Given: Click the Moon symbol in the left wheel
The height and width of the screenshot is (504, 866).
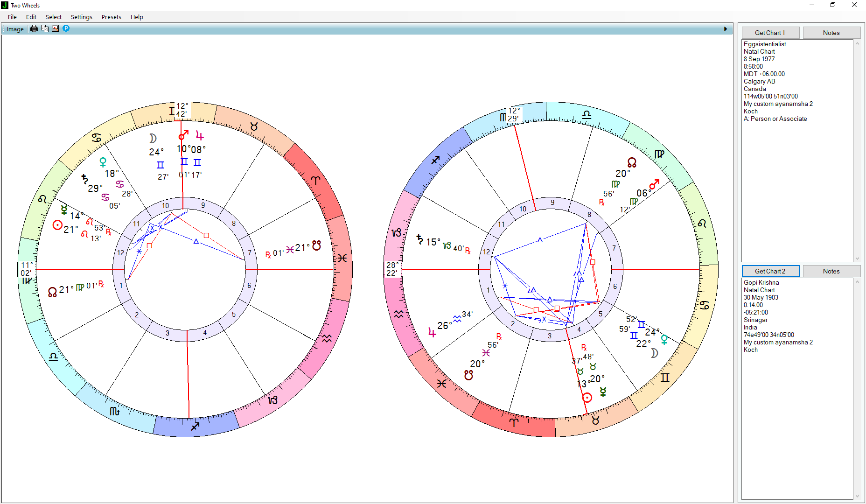Looking at the screenshot, I should [x=153, y=139].
